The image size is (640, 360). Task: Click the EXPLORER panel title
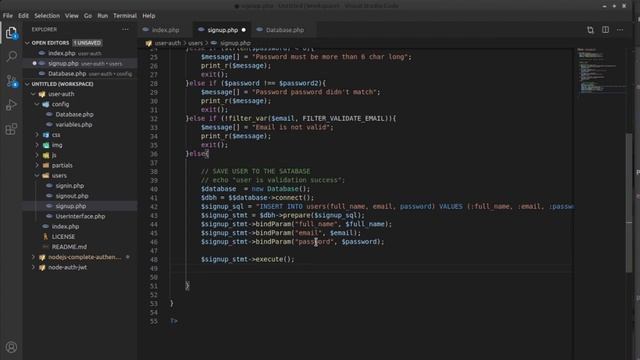44,29
